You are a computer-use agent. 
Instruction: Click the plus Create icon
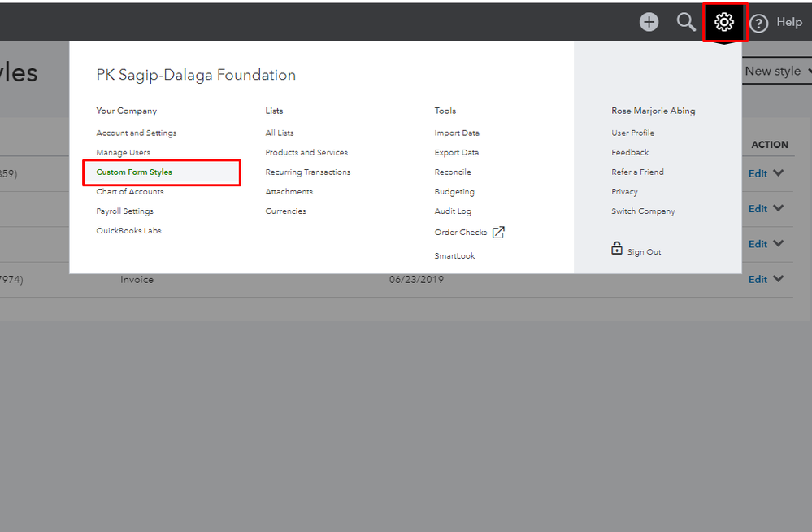coord(649,22)
